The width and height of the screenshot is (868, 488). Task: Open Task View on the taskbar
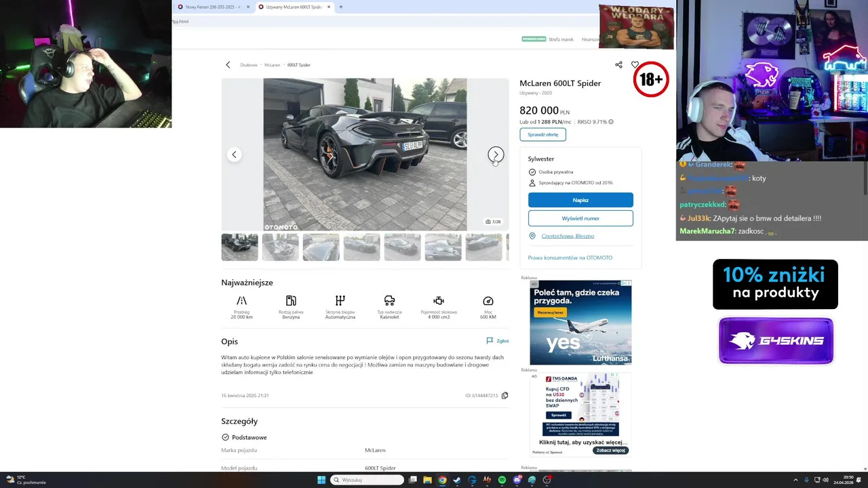[x=412, y=480]
